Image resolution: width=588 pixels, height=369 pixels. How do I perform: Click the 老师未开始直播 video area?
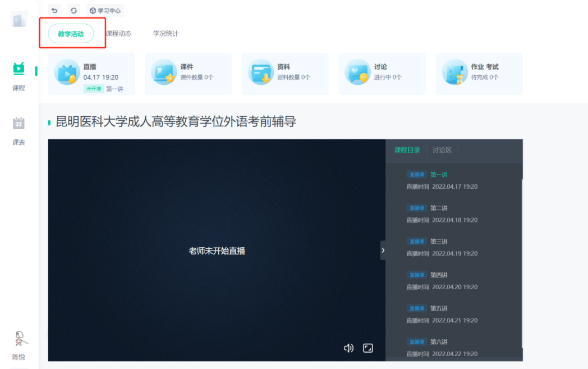(217, 250)
